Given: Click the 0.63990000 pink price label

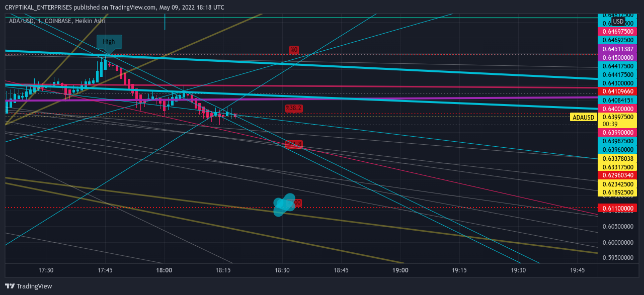Looking at the screenshot, I should coord(617,133).
